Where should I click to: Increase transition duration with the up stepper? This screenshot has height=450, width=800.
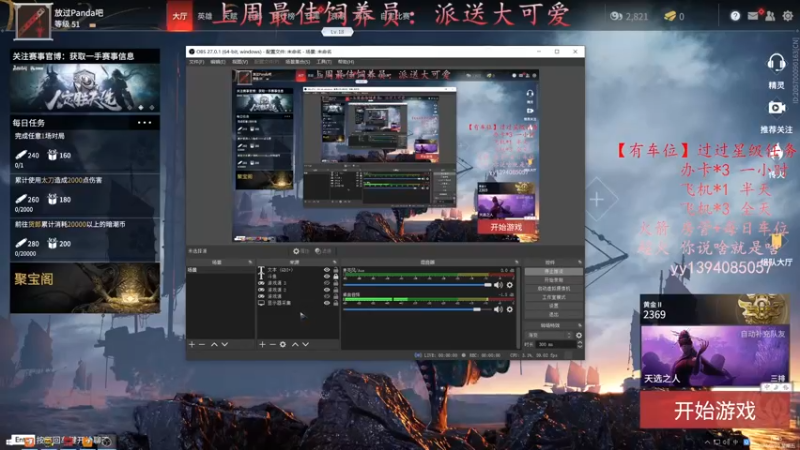coord(579,342)
